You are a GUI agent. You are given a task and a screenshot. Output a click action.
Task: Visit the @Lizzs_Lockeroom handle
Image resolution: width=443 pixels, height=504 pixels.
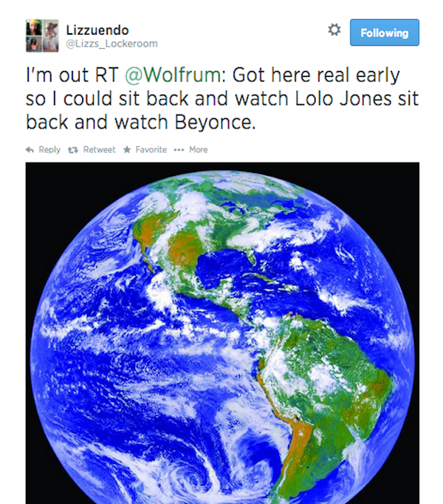coord(111,44)
